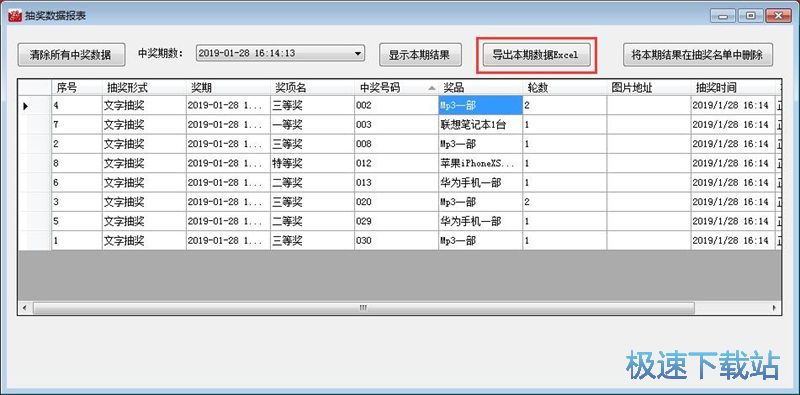Click the highlighted Mp3一部 cell in row 002
Screen dimensions: 800x395
pos(481,106)
